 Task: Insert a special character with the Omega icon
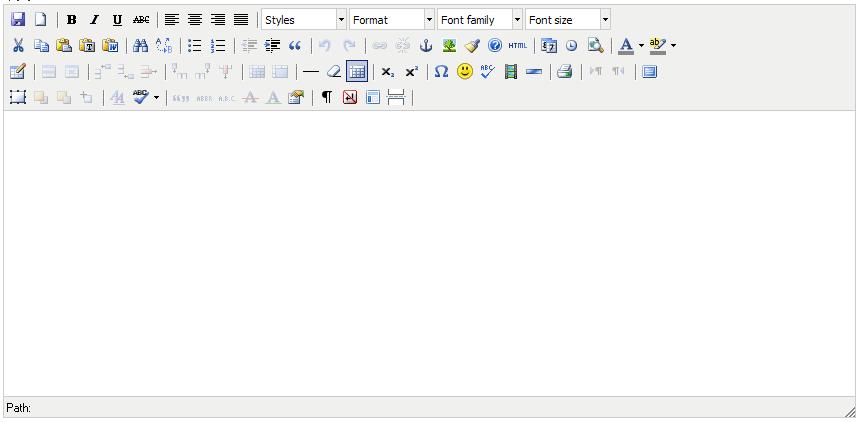(x=441, y=71)
